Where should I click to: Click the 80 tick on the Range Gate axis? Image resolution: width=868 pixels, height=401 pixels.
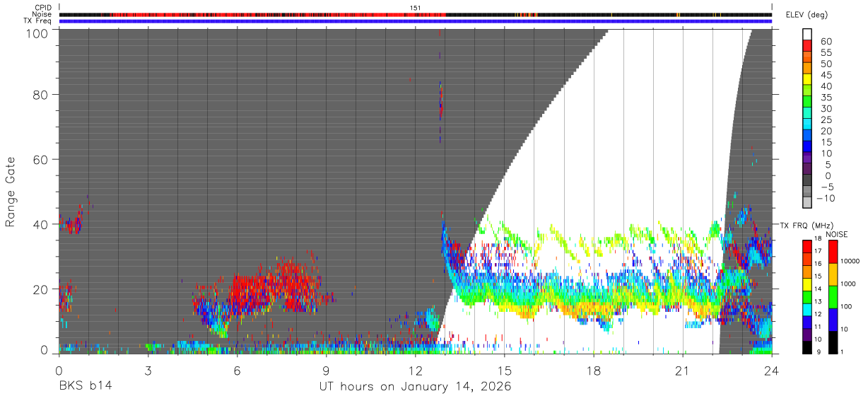[x=41, y=95]
